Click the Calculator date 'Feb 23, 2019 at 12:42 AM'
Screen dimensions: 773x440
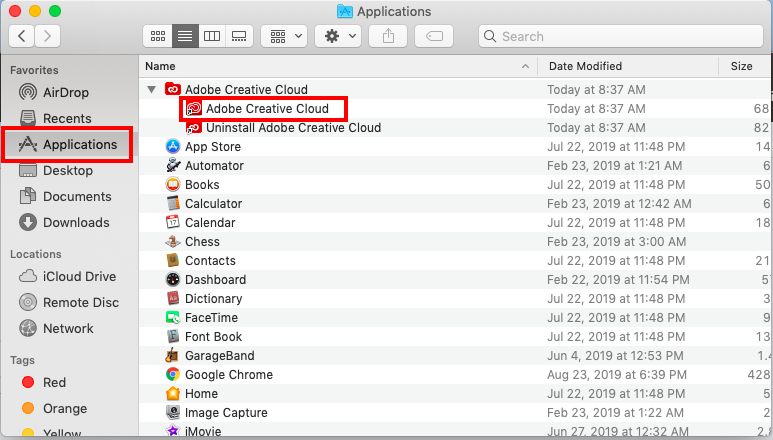(619, 203)
